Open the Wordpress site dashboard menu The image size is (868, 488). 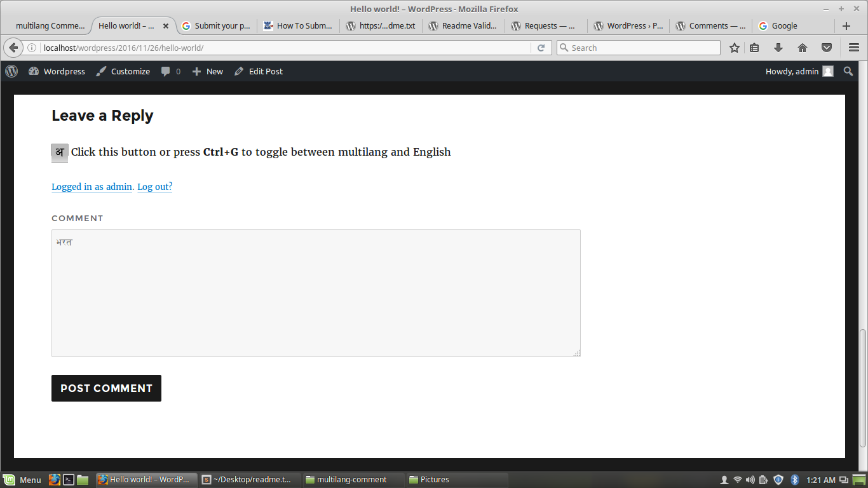tap(57, 71)
